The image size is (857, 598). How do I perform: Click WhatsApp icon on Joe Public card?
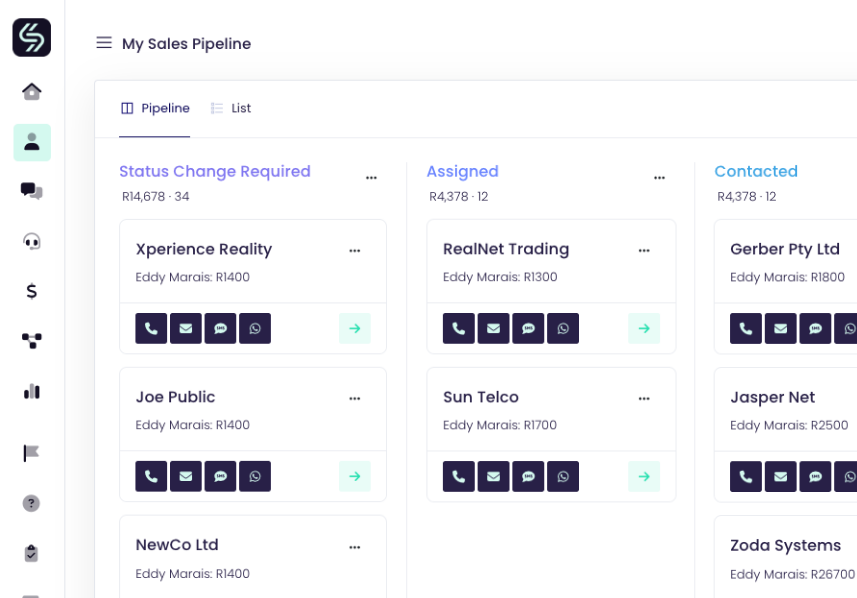[x=255, y=476]
